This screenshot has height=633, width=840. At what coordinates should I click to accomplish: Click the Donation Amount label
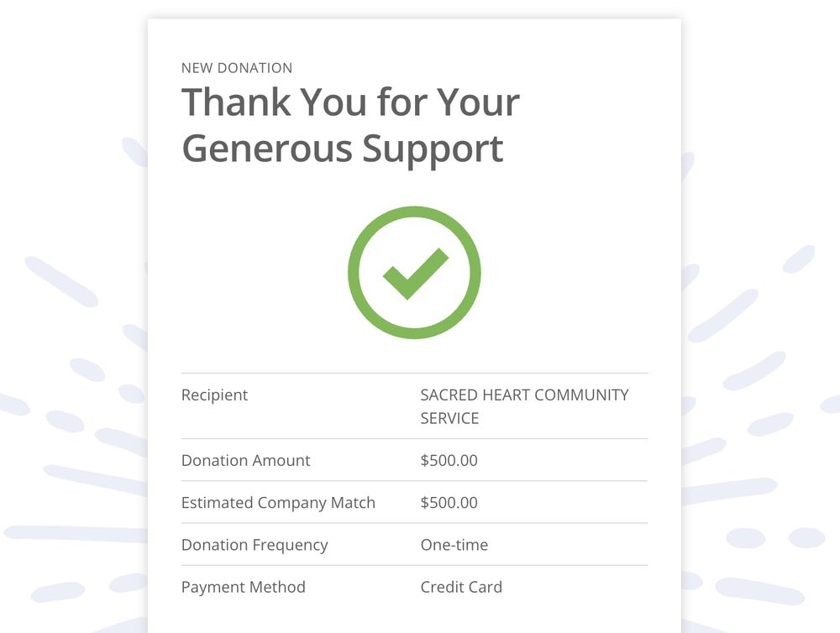click(246, 461)
